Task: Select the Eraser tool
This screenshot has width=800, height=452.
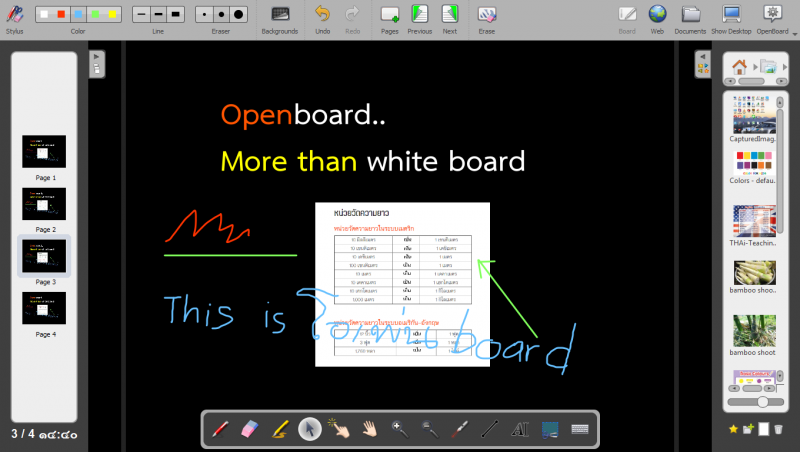Action: (x=249, y=429)
